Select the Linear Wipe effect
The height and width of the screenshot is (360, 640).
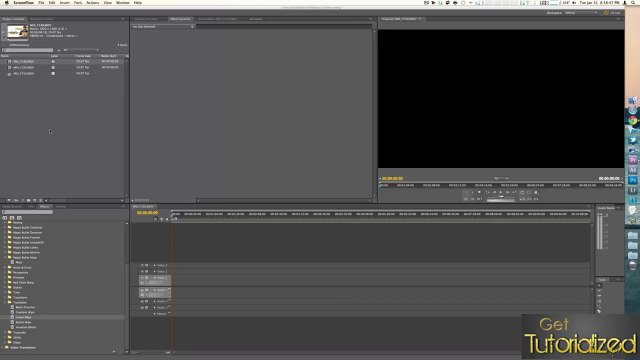click(23, 317)
